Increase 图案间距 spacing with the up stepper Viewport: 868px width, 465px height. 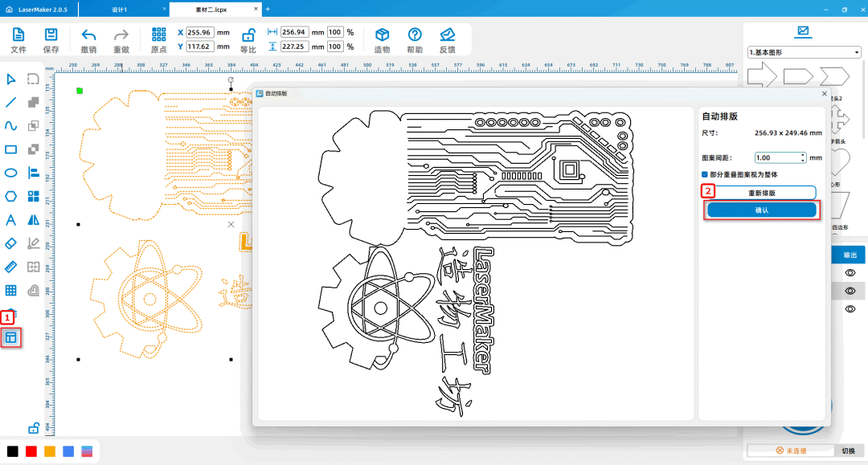(x=803, y=155)
